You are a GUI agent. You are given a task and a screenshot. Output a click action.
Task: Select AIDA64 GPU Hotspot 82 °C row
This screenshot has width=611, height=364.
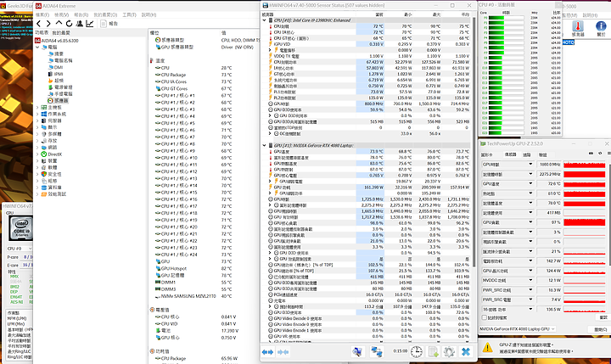point(193,268)
